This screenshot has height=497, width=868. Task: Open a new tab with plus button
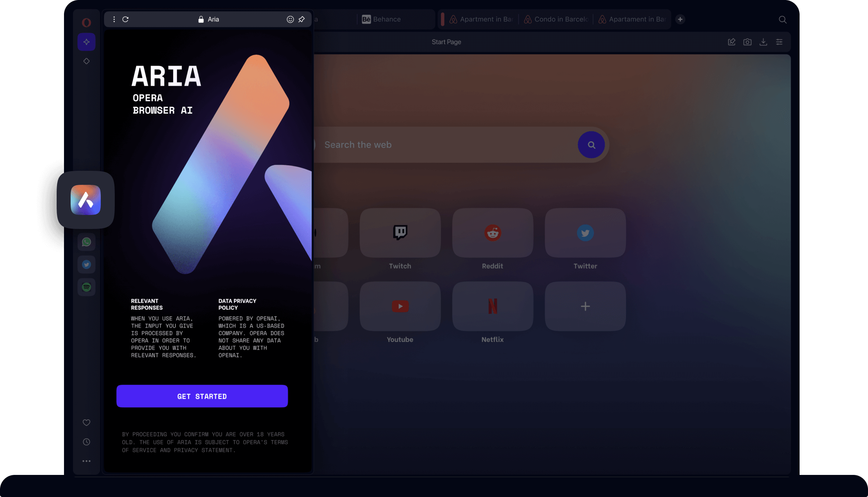coord(680,19)
